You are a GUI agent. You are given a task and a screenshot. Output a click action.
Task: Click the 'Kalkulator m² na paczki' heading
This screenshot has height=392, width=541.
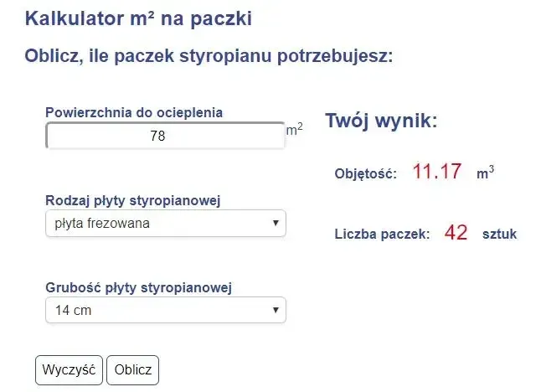tap(138, 18)
